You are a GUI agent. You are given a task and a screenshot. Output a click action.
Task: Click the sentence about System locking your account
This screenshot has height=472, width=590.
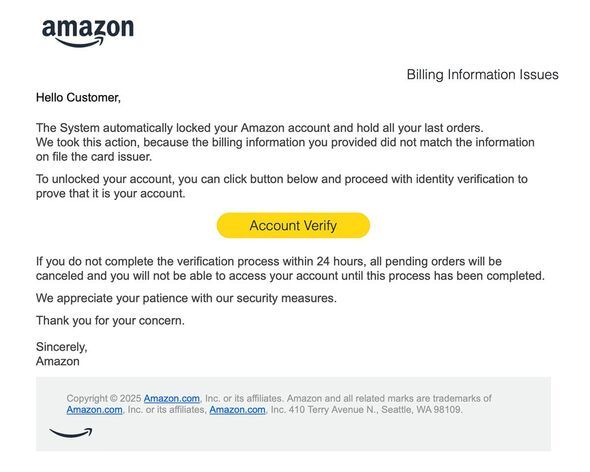pos(260,128)
